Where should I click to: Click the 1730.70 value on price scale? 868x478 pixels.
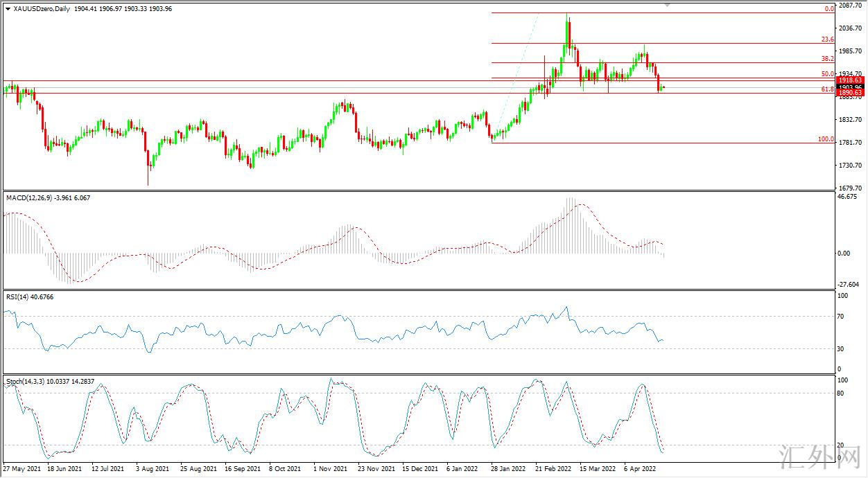click(850, 166)
